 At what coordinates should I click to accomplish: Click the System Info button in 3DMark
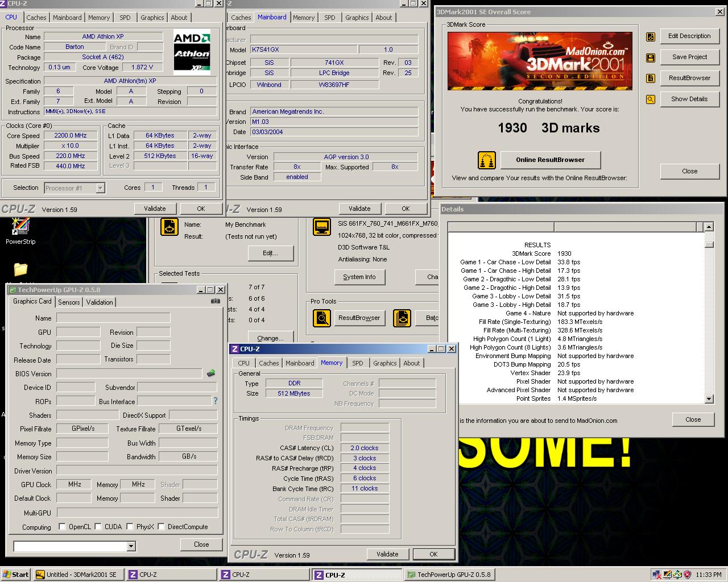(359, 277)
